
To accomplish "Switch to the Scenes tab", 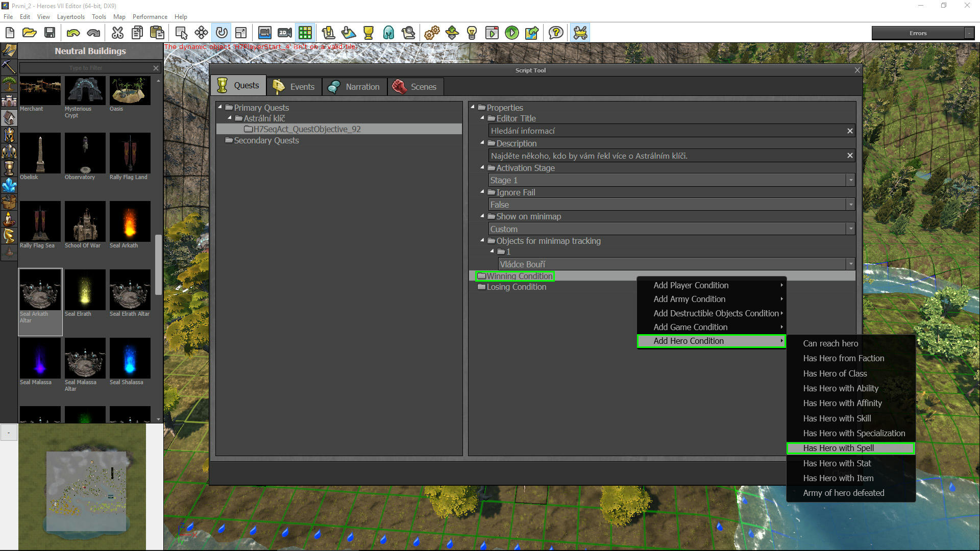I will (x=415, y=87).
